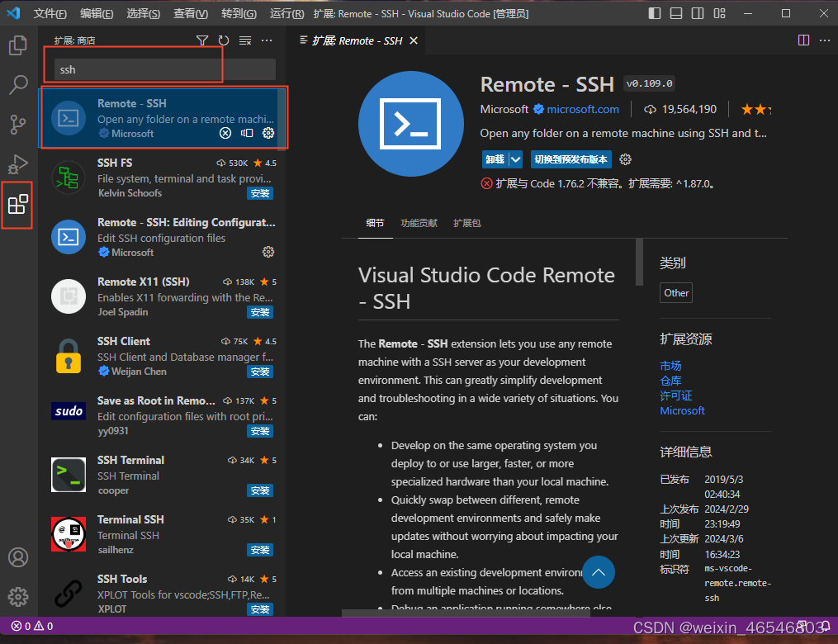
Task: Toggle secondary side bar layout icon
Action: click(x=698, y=13)
